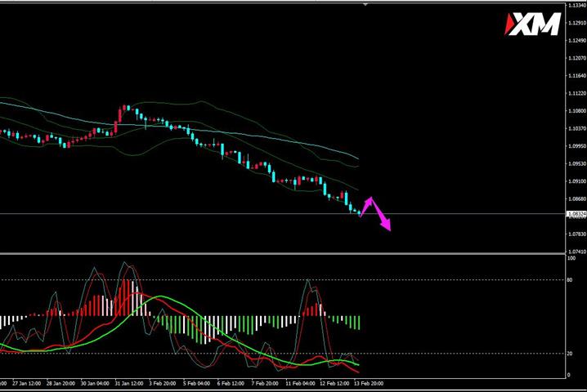Select the magenta upward arrow on chart
This screenshot has width=587, height=392.
[366, 206]
